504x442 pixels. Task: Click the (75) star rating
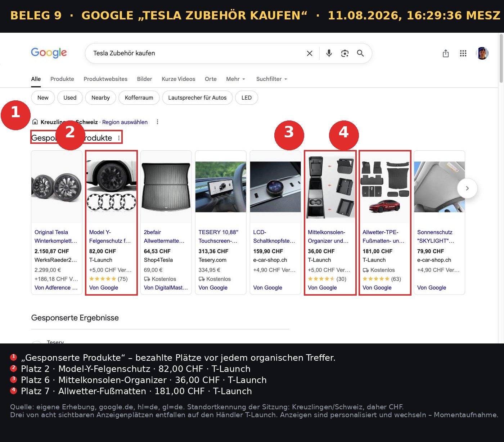point(108,279)
